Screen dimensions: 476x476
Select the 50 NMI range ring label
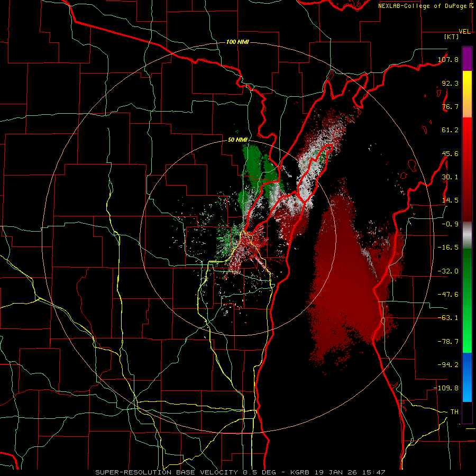pos(237,140)
